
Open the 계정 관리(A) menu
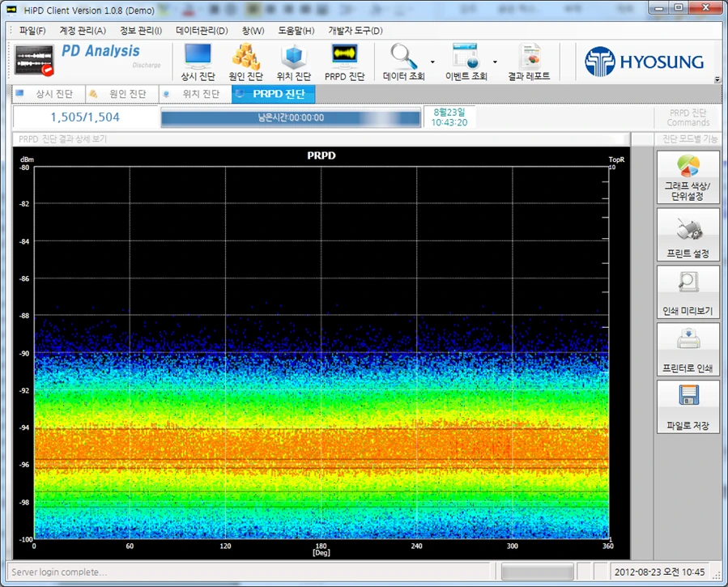click(83, 31)
